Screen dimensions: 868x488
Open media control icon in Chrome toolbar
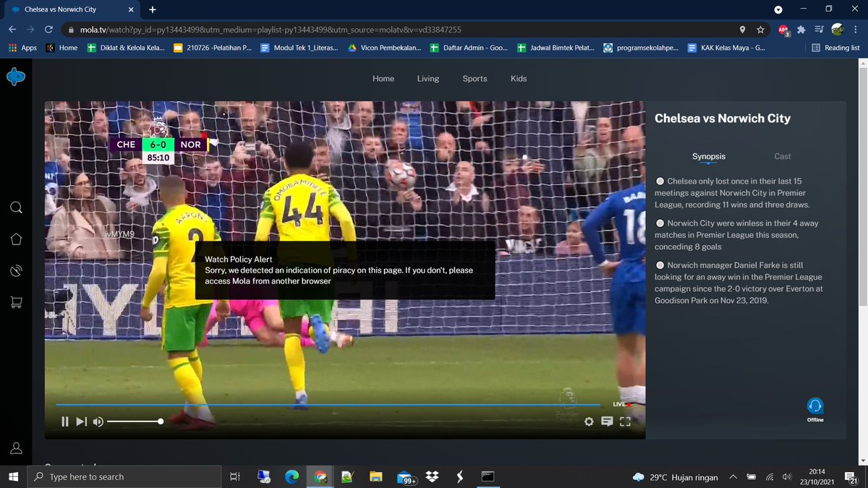820,30
